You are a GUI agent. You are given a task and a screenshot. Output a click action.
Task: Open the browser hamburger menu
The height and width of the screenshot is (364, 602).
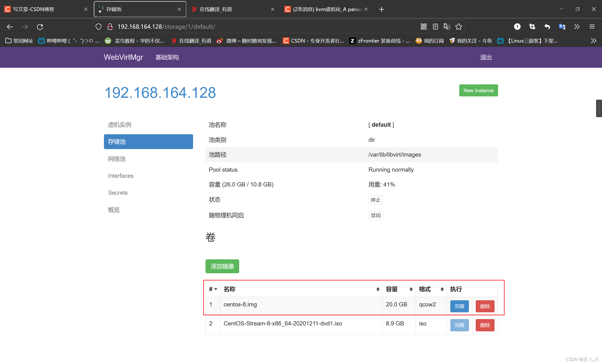(592, 27)
